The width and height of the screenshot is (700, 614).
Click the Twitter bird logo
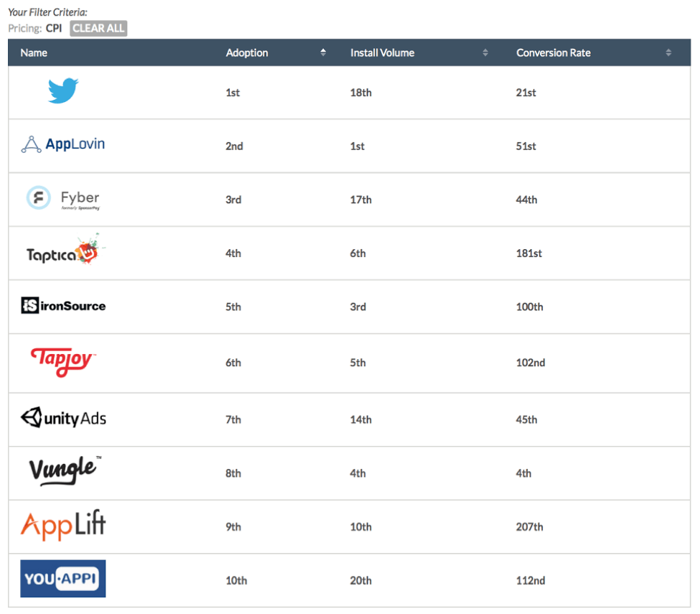(x=63, y=90)
